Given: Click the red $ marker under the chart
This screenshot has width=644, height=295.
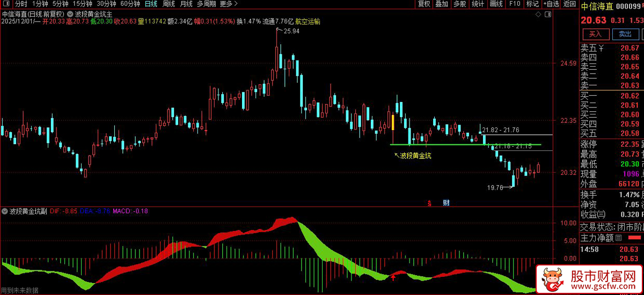Looking at the screenshot, I should click(x=430, y=203).
